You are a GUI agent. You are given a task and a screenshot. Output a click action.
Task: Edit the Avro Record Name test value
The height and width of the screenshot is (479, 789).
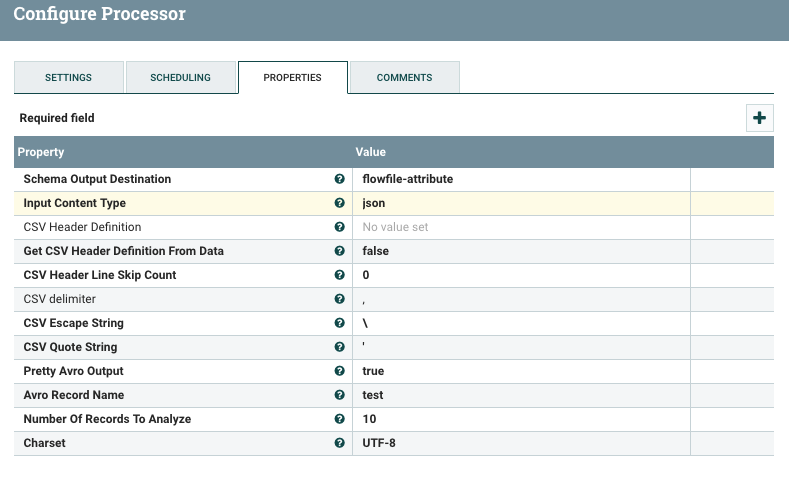520,395
